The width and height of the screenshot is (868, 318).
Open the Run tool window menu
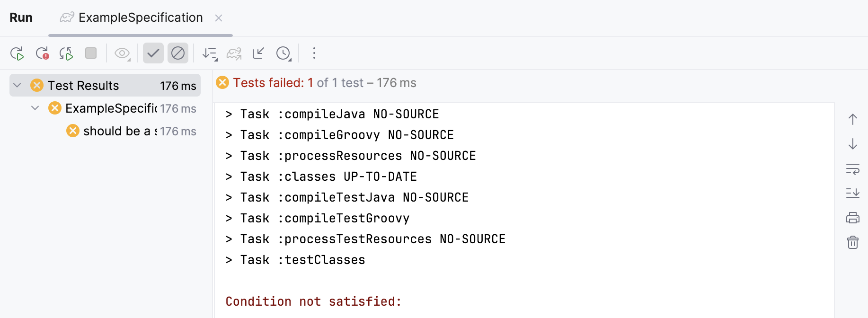pyautogui.click(x=21, y=18)
